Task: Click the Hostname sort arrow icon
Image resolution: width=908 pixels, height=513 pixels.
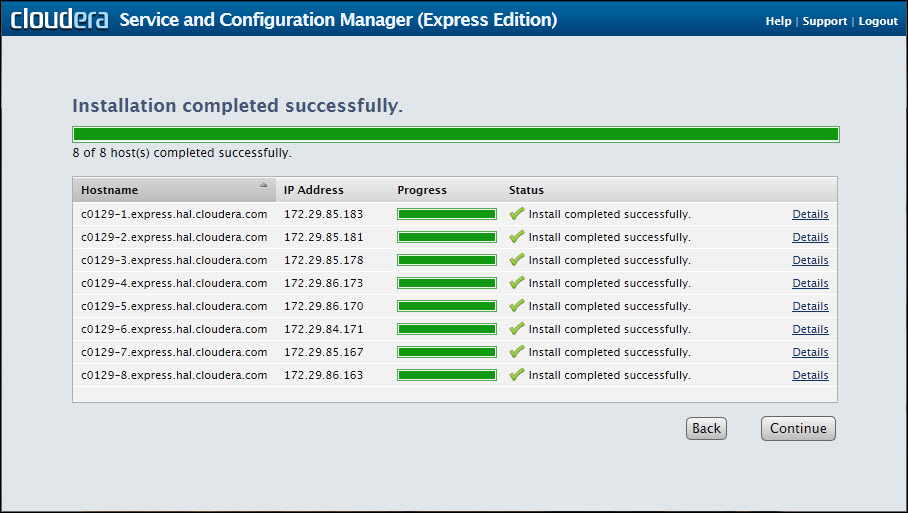Action: (x=264, y=185)
